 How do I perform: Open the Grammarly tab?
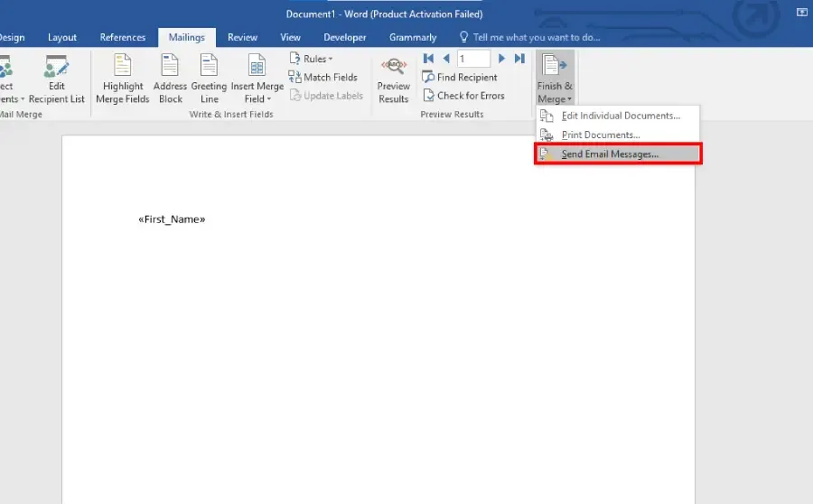click(413, 37)
